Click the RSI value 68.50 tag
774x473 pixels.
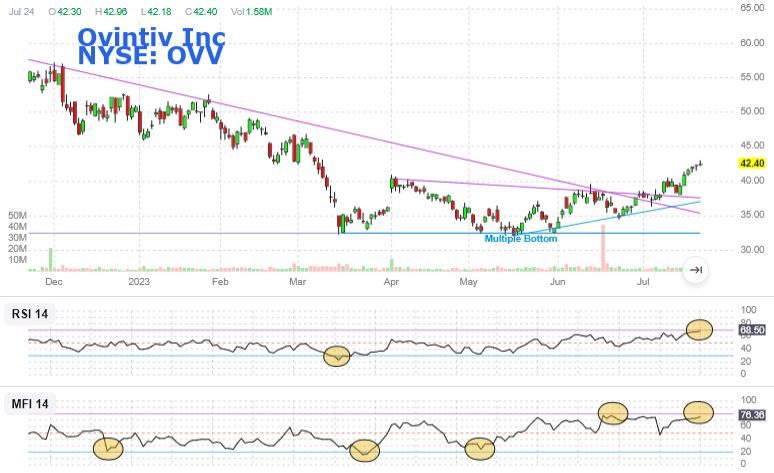[751, 329]
